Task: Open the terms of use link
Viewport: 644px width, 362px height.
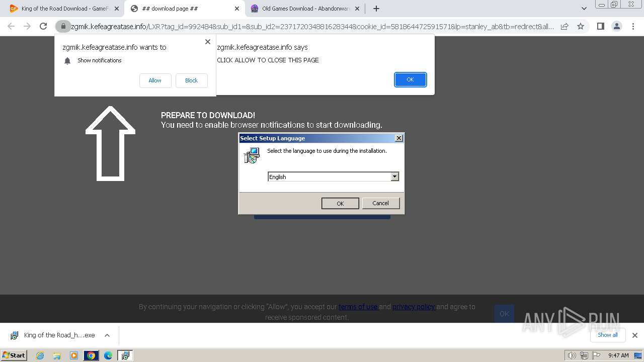Action: coord(358,307)
